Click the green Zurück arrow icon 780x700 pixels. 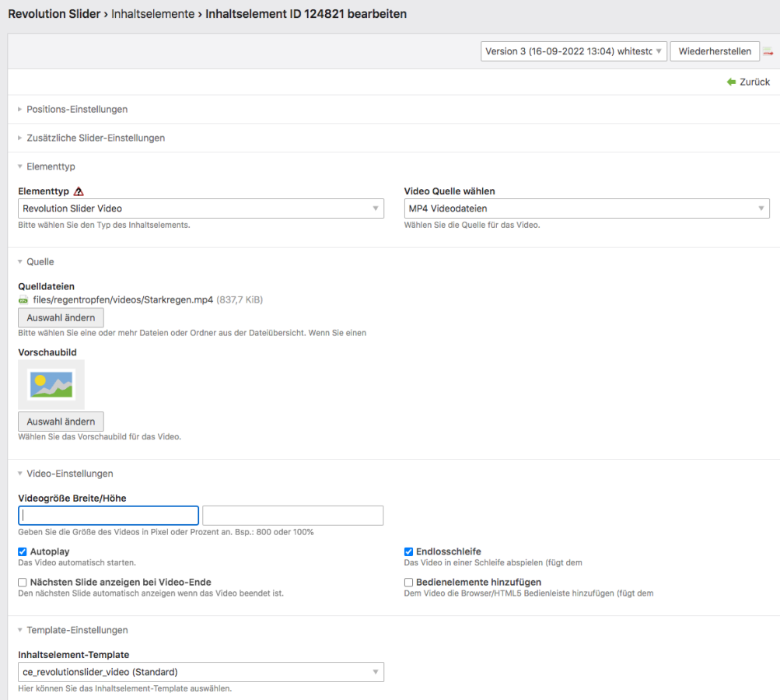coord(731,82)
